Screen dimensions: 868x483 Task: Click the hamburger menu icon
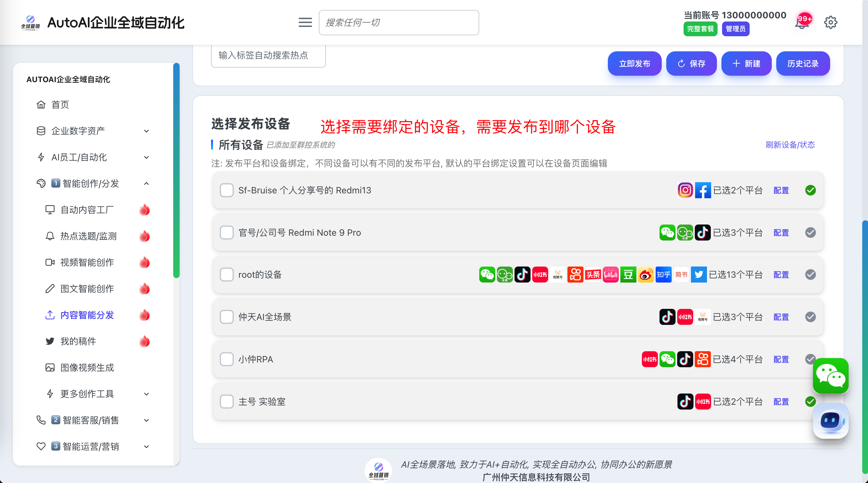tap(305, 22)
